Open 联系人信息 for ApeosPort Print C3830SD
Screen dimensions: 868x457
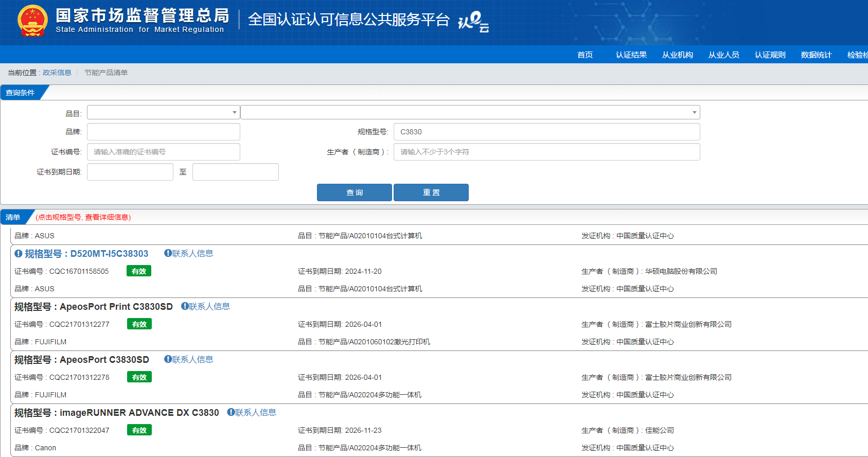(x=205, y=306)
